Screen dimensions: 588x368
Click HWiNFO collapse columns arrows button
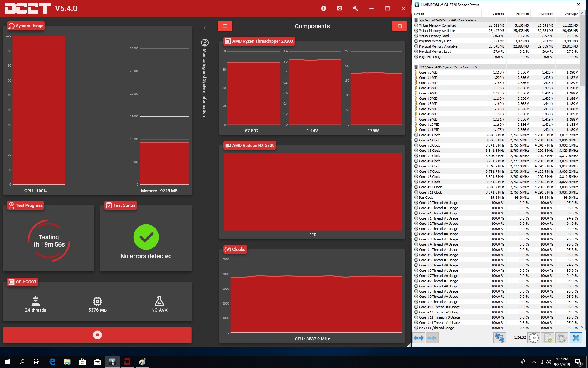pyautogui.click(x=432, y=338)
